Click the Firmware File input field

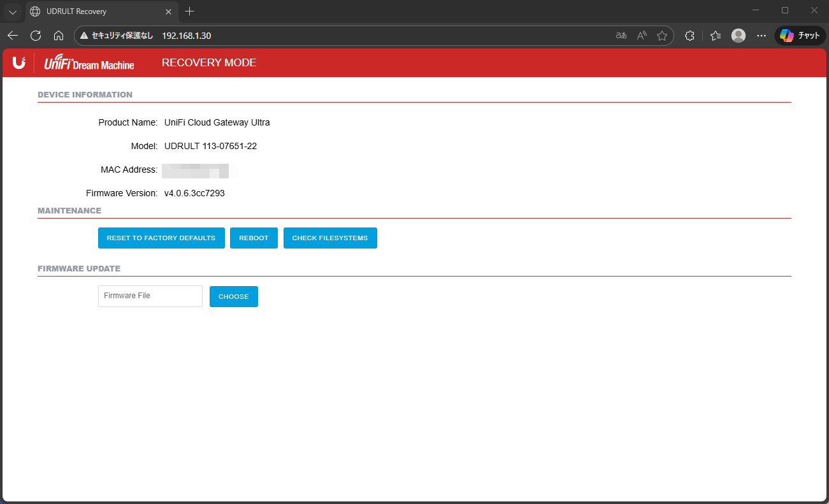tap(150, 296)
